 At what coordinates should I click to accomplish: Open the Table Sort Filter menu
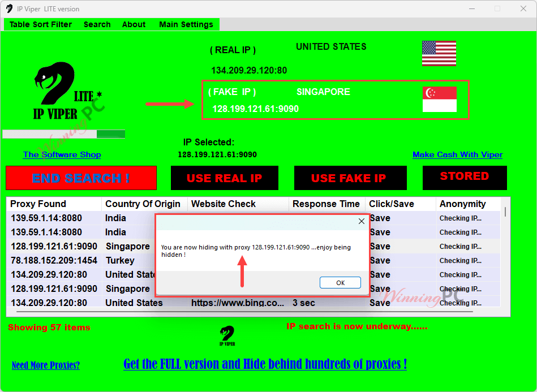[x=41, y=25]
